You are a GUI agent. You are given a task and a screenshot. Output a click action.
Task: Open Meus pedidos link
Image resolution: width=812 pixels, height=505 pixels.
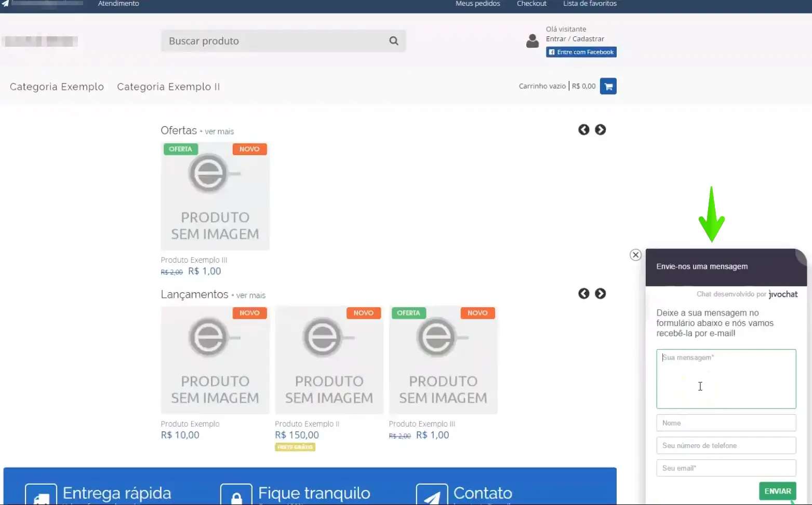click(477, 4)
